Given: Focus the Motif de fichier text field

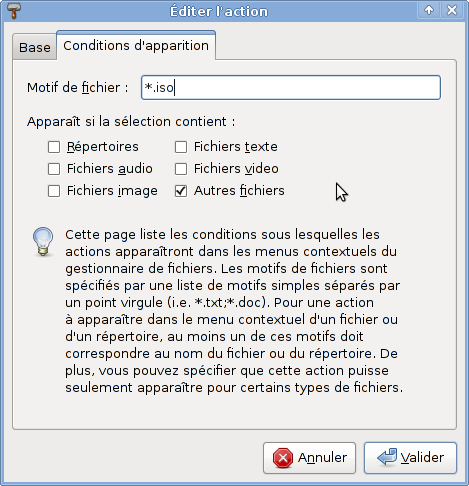Looking at the screenshot, I should pos(291,87).
